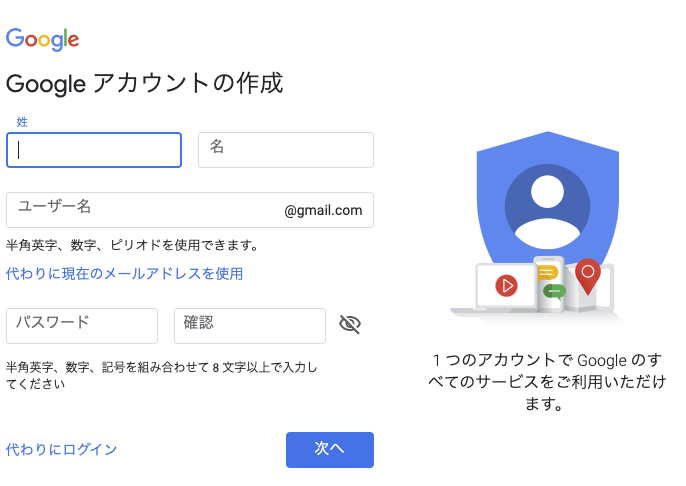Follow the 代わりにログイン link
This screenshot has height=486, width=686.
[62, 450]
